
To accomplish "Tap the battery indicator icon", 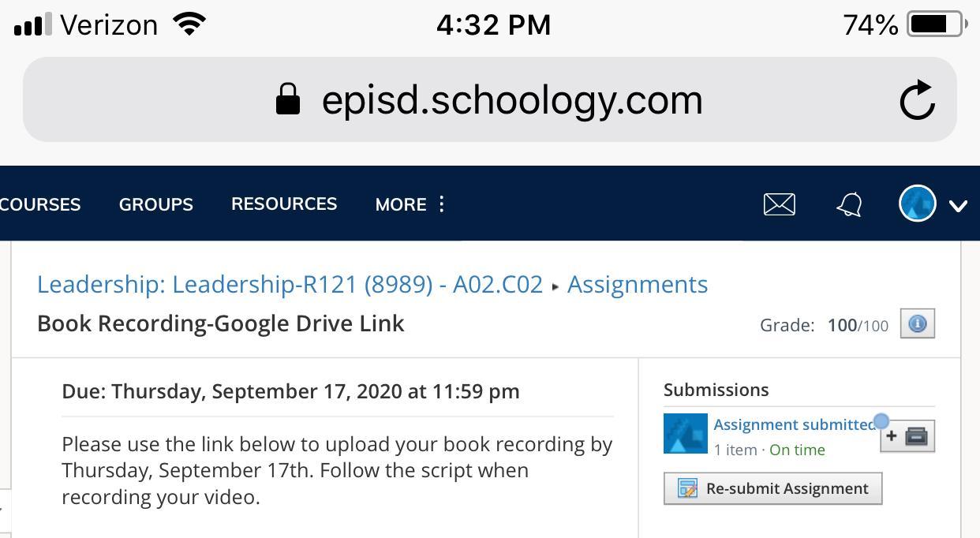I will pos(937,24).
